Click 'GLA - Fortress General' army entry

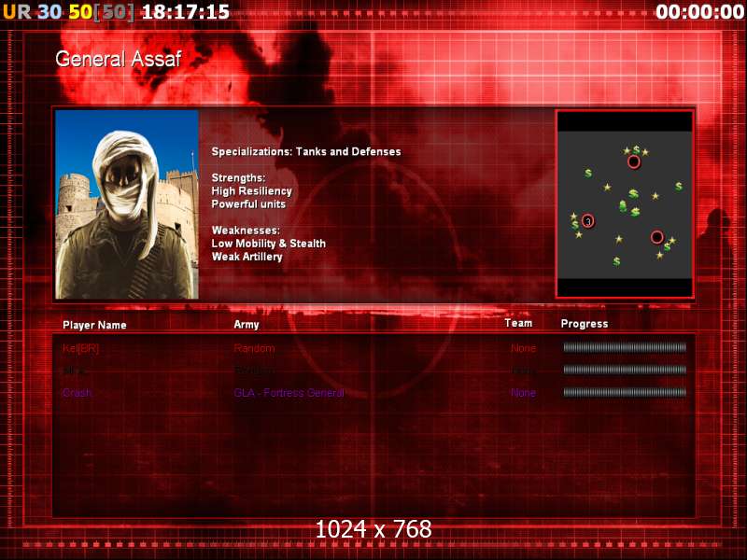tap(289, 393)
